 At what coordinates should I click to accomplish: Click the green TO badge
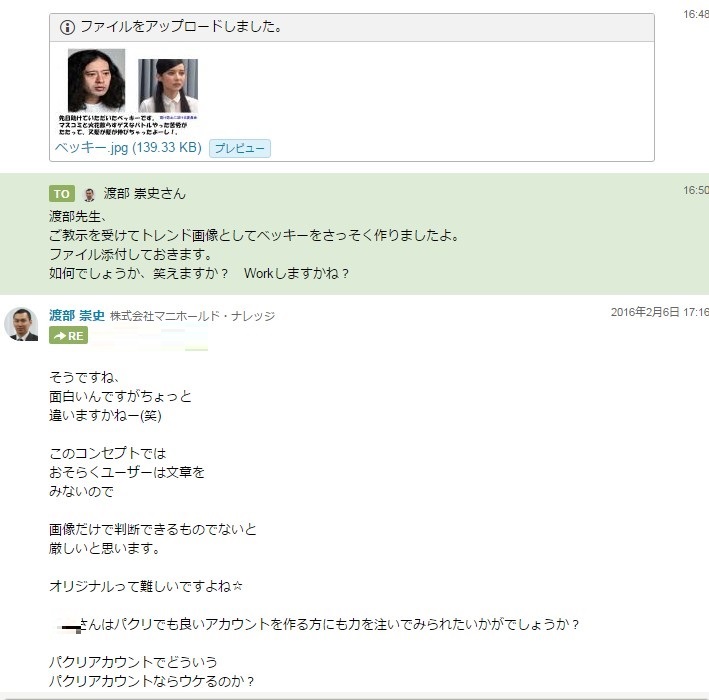62,194
